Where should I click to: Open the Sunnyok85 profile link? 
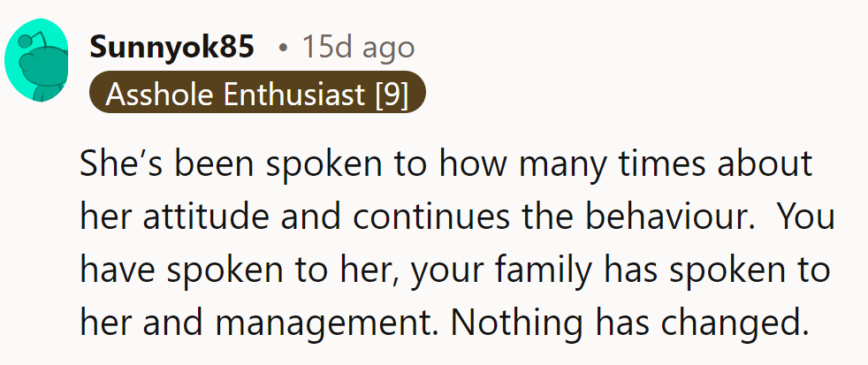(171, 48)
